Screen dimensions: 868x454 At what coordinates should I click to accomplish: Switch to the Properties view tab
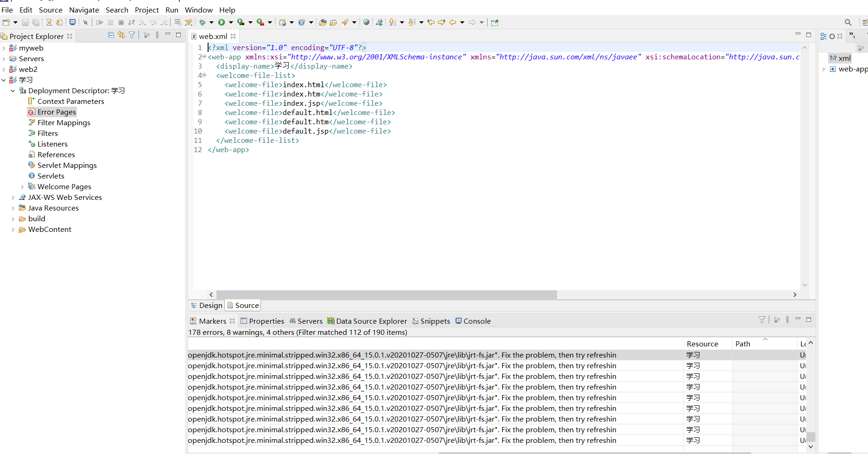(262, 321)
